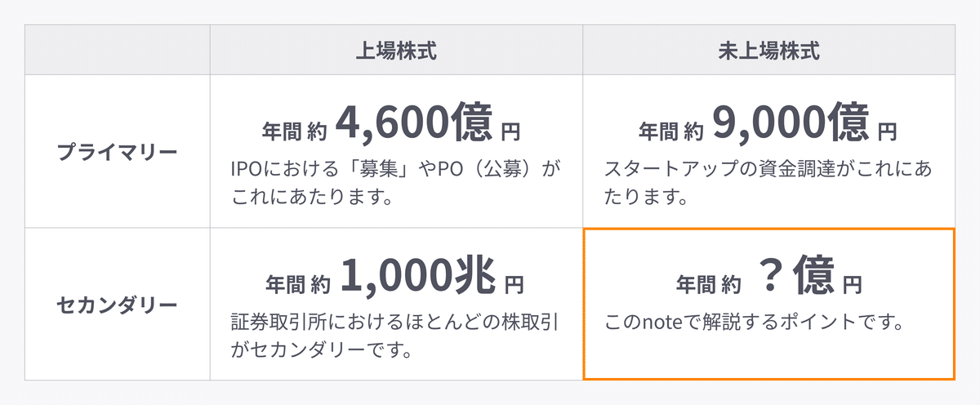The image size is (980, 405).
Task: Select the セカンダリー row header
Action: [x=118, y=305]
